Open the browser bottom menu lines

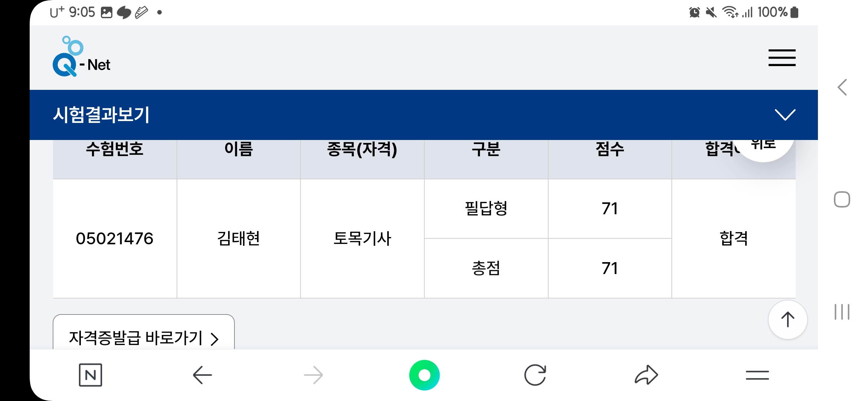click(757, 375)
